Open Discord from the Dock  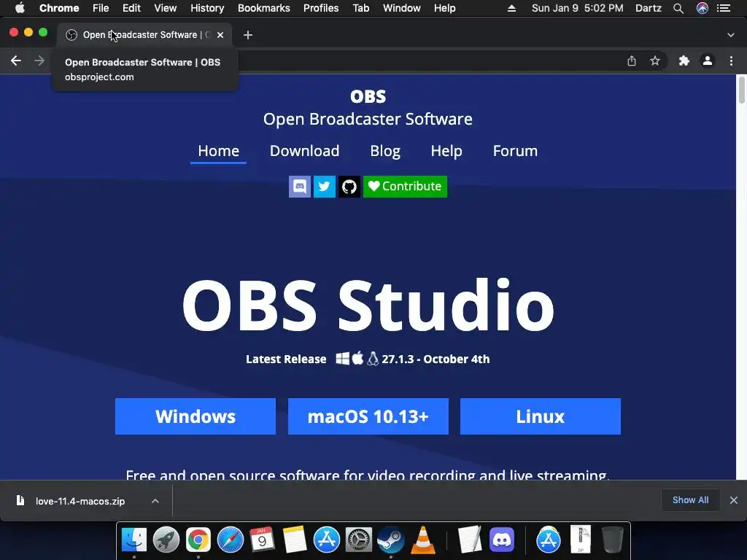[502, 540]
